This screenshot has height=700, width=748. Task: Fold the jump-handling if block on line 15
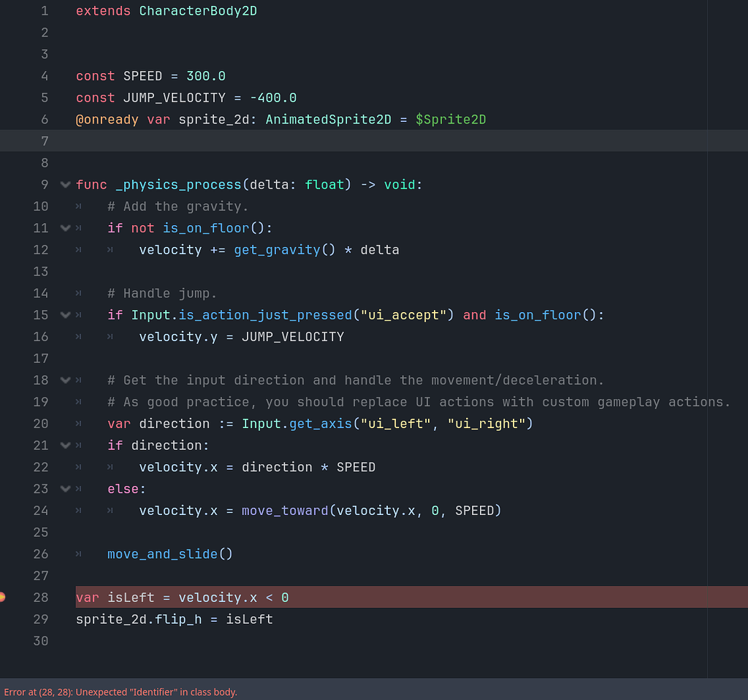65,315
